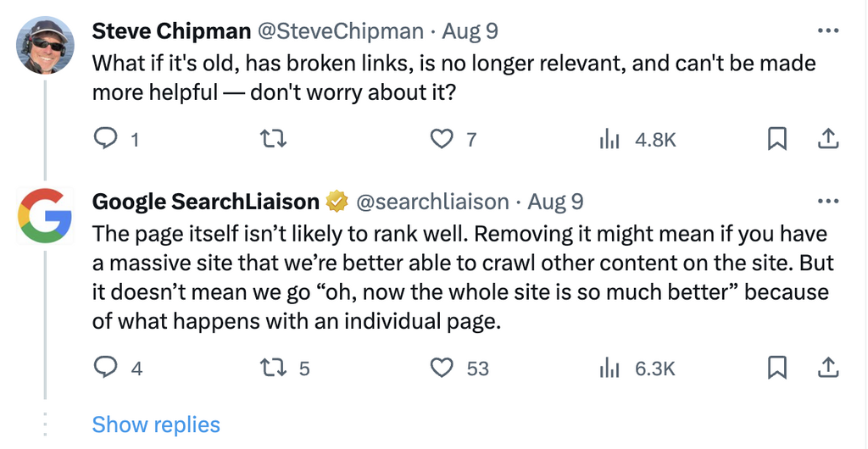
Task: Bookmark Steve Chipman's tweet
Action: click(x=776, y=138)
